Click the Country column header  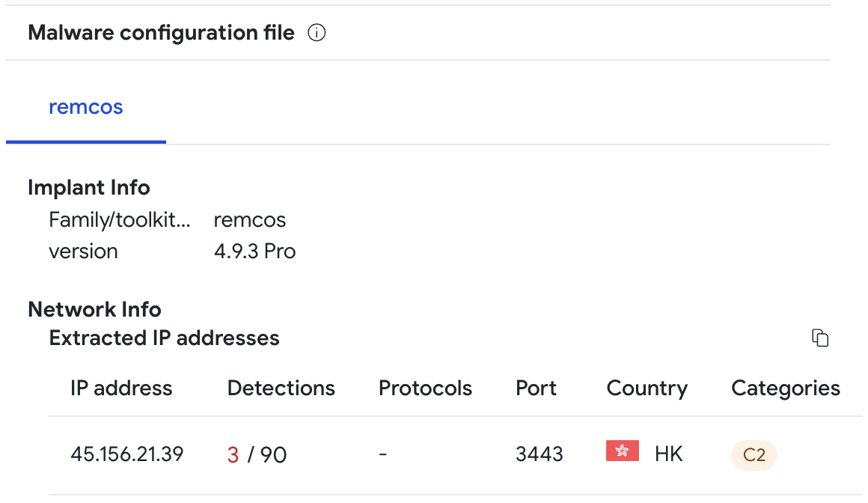647,388
